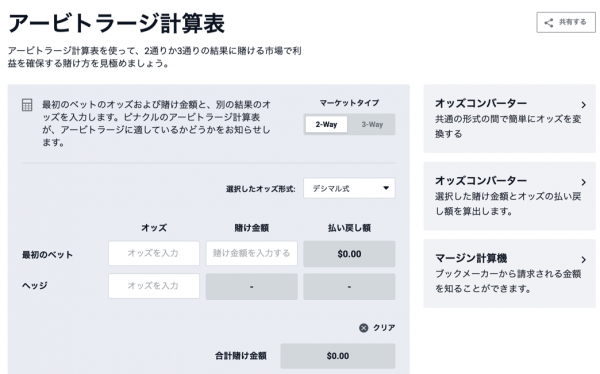Click the chevron on マージン計算機 card

pyautogui.click(x=584, y=260)
